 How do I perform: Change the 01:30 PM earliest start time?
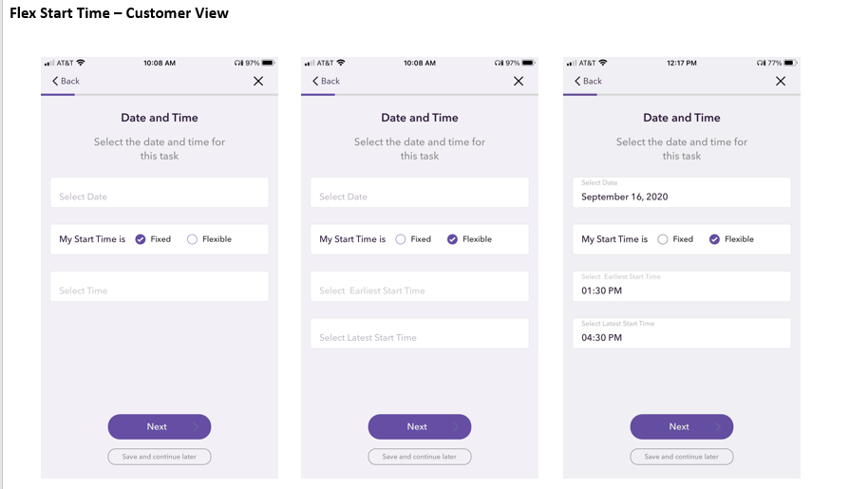click(682, 286)
